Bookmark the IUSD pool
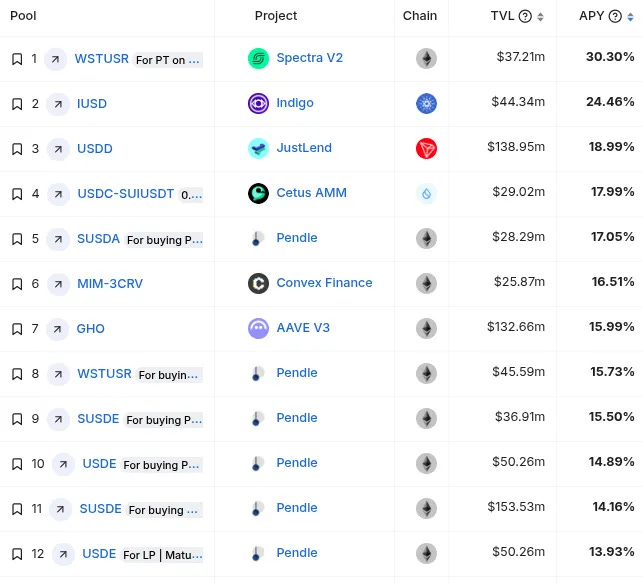Screen dimensions: 643x584 coord(17,104)
